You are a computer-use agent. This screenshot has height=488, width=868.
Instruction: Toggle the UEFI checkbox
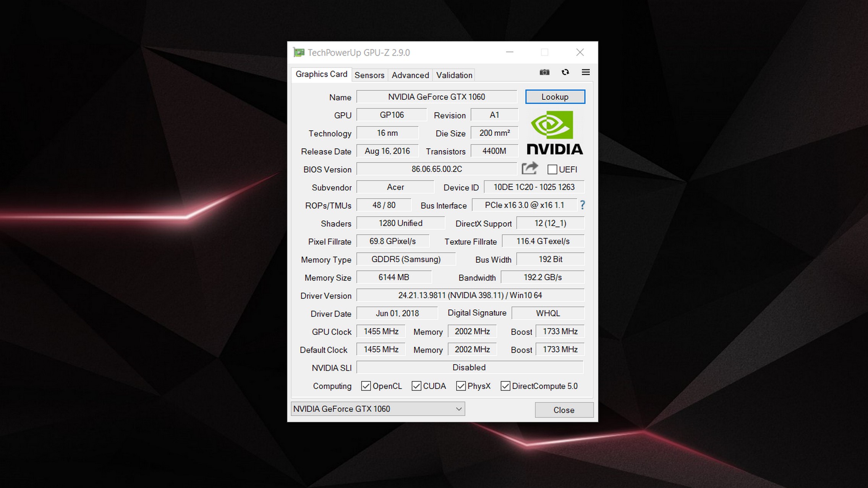tap(552, 169)
